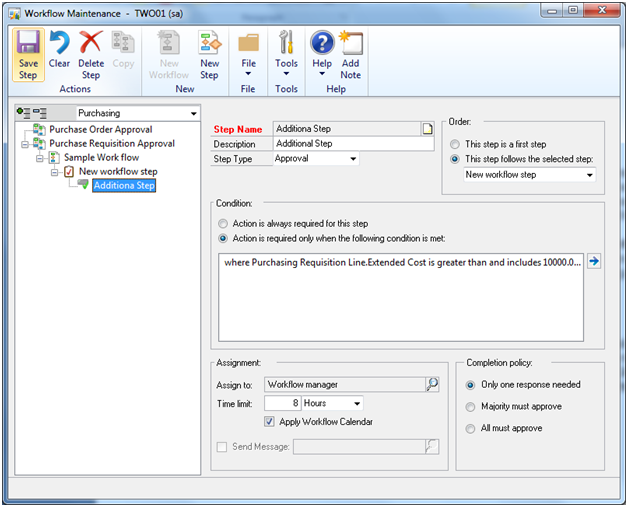628x507 pixels.
Task: Click the New workflow step checkmark icon
Action: tap(69, 171)
